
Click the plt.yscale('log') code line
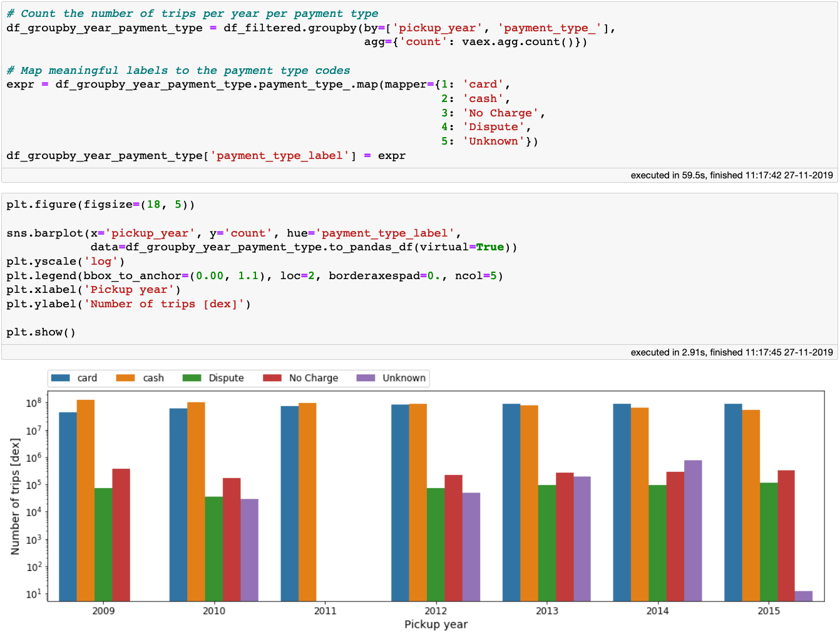click(66, 261)
